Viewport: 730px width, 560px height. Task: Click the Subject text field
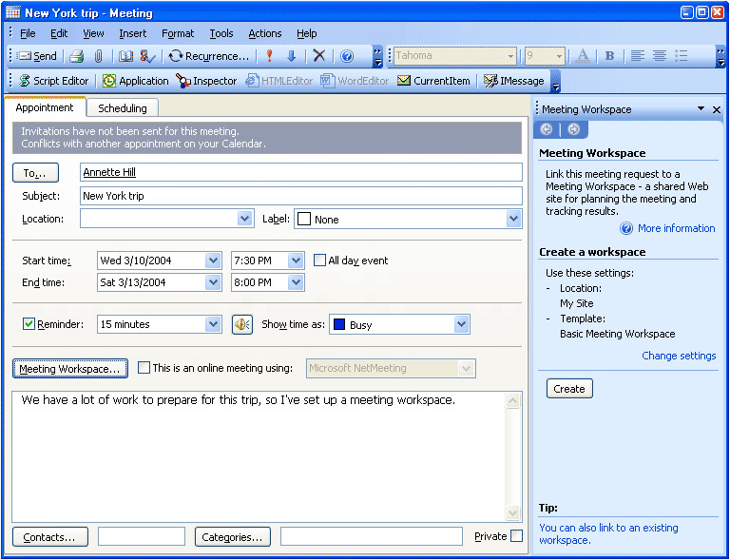300,196
